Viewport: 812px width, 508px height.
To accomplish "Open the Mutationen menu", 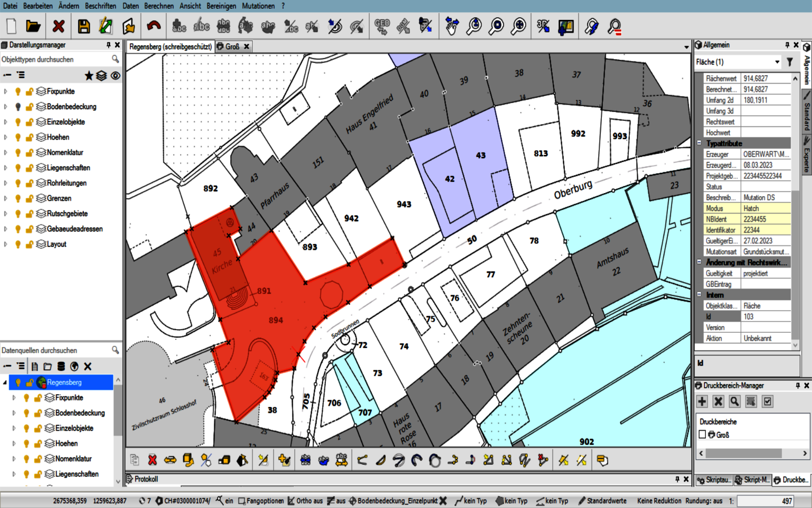I will [x=258, y=6].
